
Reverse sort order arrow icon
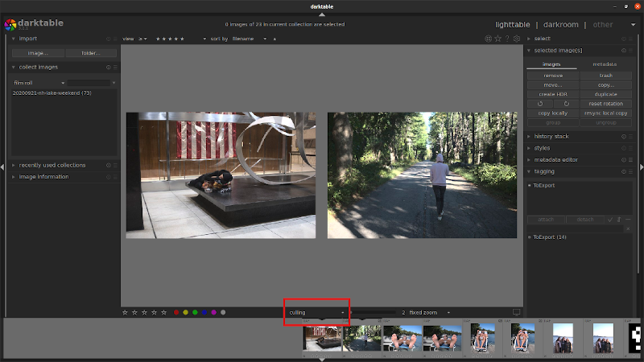(x=275, y=39)
